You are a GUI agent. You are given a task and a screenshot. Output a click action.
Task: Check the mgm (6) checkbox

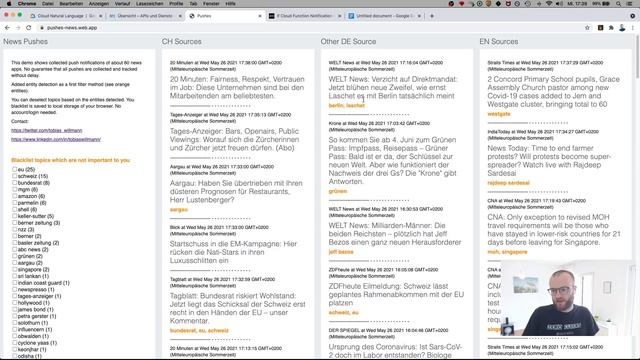click(14, 189)
